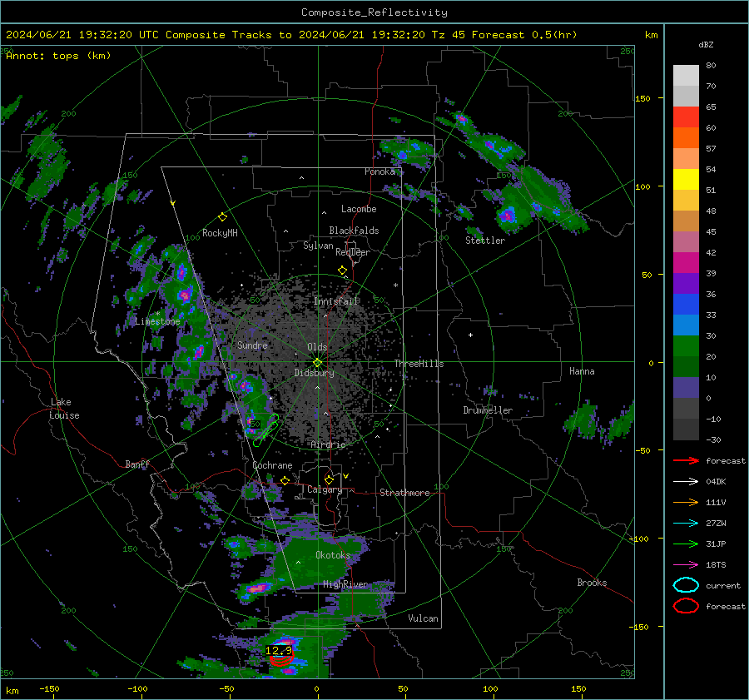Viewport: 749px width, 700px height.
Task: Click the Okotoks city label
Action: pyautogui.click(x=333, y=554)
